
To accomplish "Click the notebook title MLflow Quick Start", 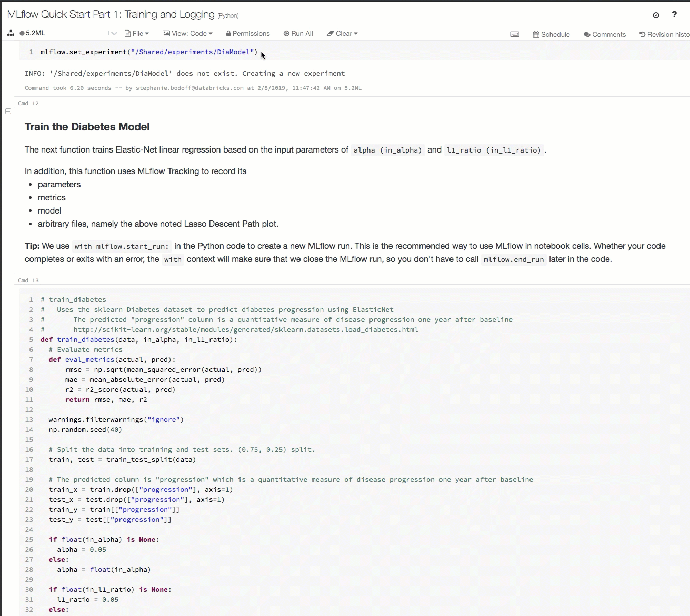I will (x=111, y=15).
